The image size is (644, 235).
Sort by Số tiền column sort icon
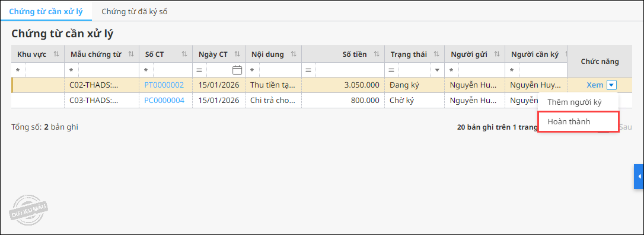click(x=376, y=54)
